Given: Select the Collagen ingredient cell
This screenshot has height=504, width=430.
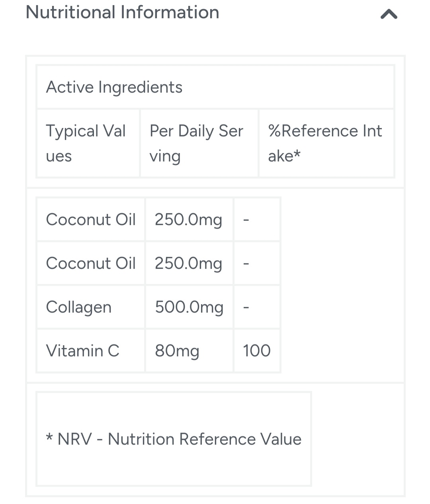Looking at the screenshot, I should [x=79, y=307].
